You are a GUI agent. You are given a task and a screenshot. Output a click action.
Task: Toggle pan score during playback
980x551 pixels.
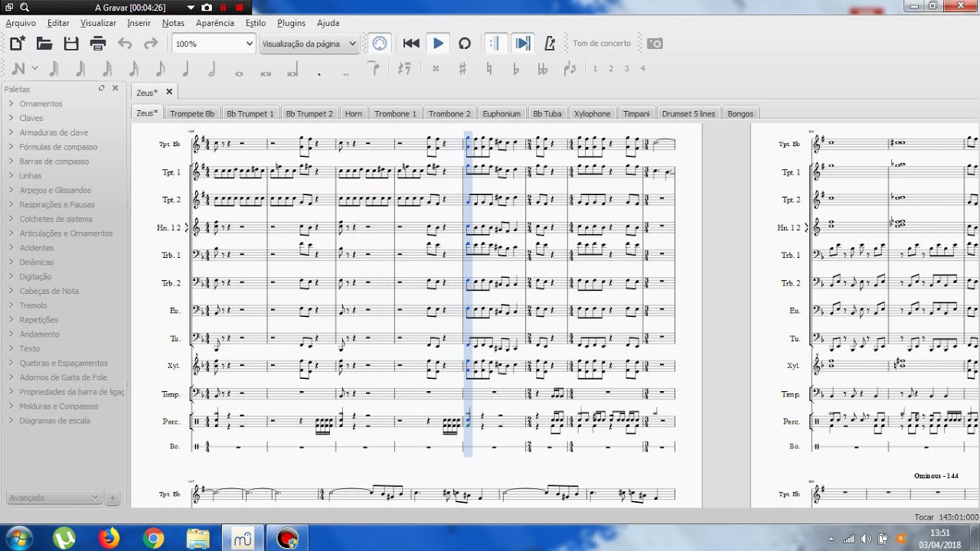click(523, 44)
